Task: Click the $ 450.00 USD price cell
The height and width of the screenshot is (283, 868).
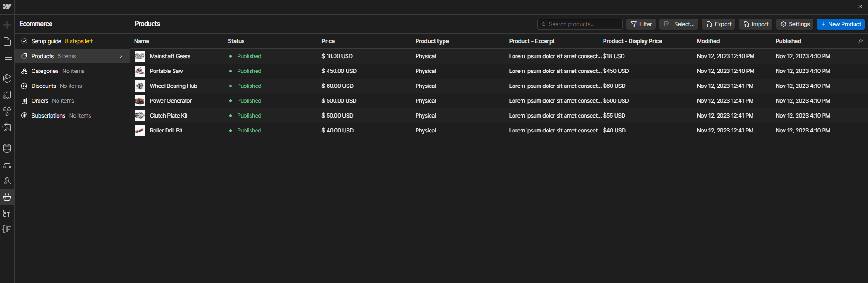Action: pyautogui.click(x=339, y=71)
